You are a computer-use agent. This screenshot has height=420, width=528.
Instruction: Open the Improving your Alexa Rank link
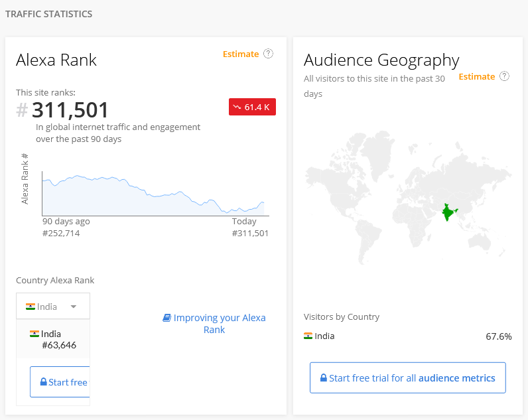pos(214,323)
